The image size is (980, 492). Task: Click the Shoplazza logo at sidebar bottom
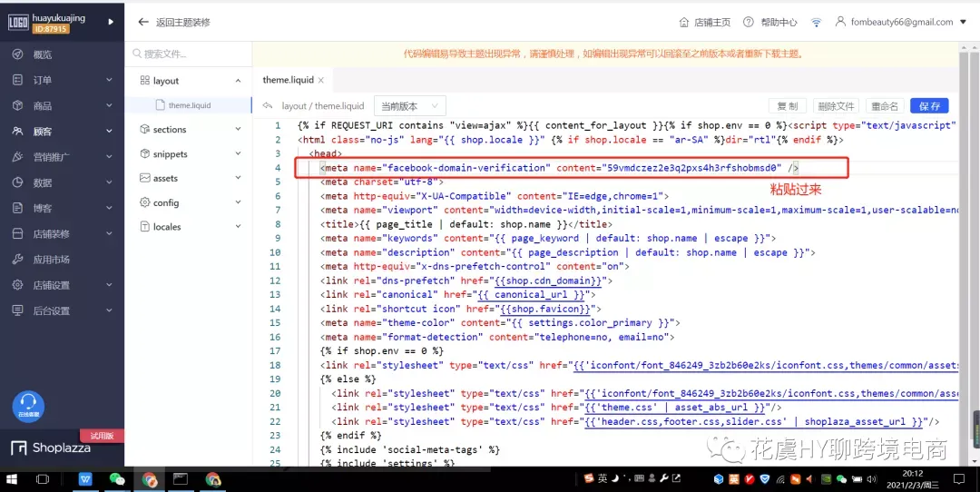[x=51, y=448]
